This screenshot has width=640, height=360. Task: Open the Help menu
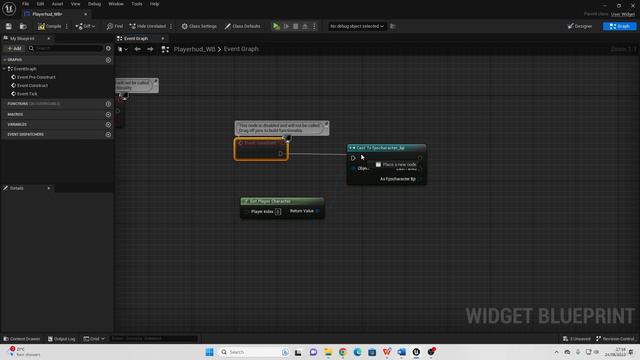pos(154,4)
